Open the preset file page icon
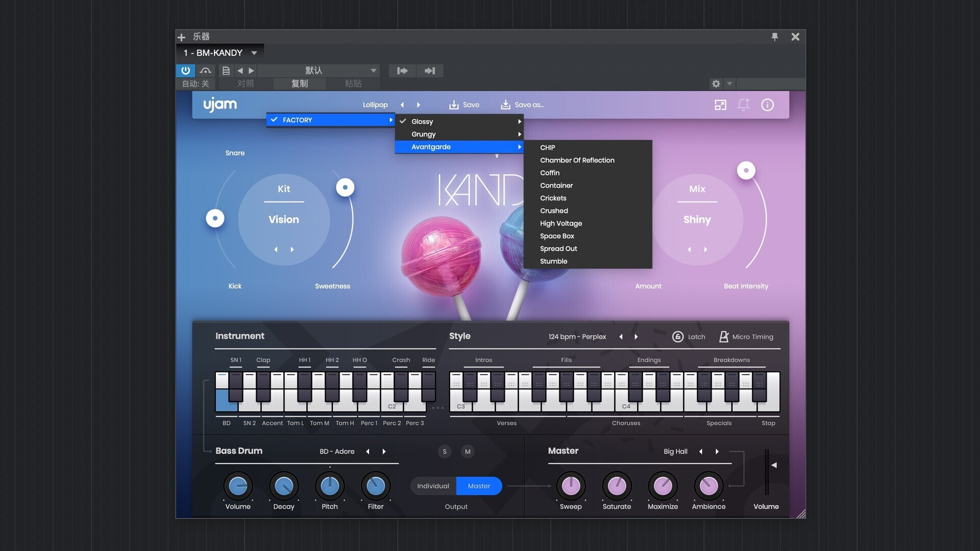 click(x=226, y=70)
